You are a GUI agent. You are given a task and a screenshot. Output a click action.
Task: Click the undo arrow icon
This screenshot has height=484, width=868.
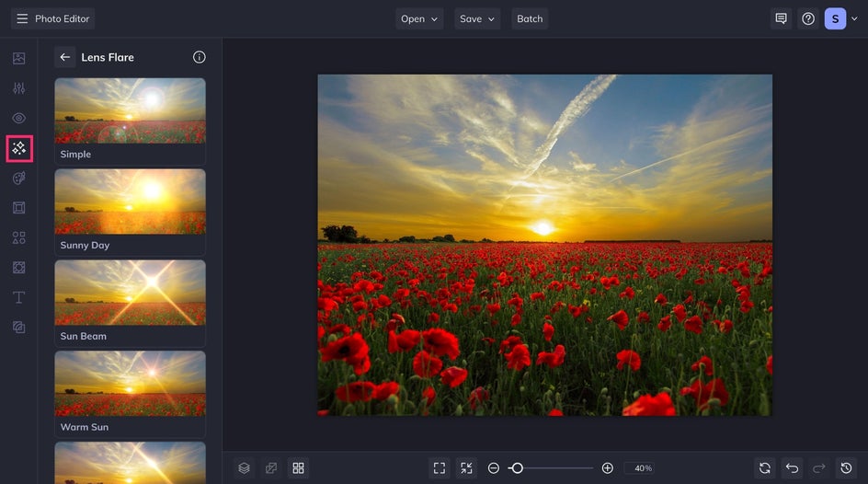(x=793, y=468)
